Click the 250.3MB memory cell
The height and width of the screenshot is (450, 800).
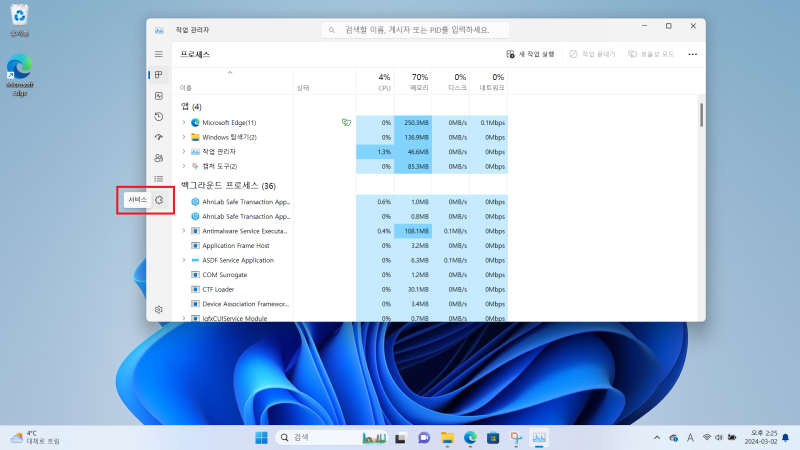413,122
